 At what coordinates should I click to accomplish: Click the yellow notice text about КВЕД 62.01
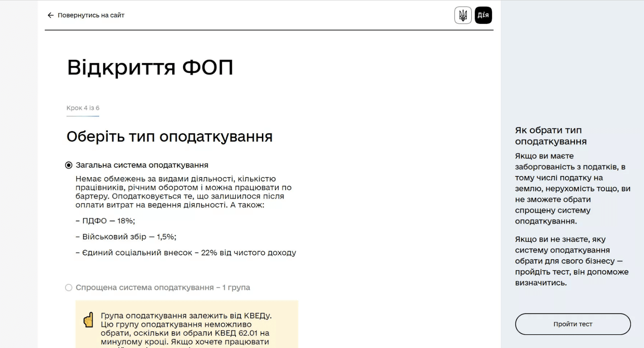coord(186,329)
